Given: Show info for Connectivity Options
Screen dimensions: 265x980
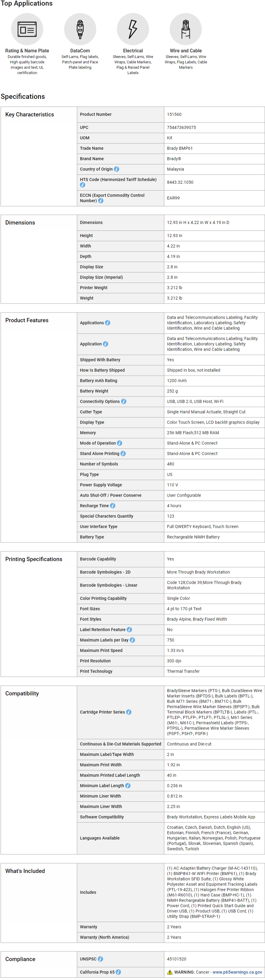Looking at the screenshot, I should [124, 401].
